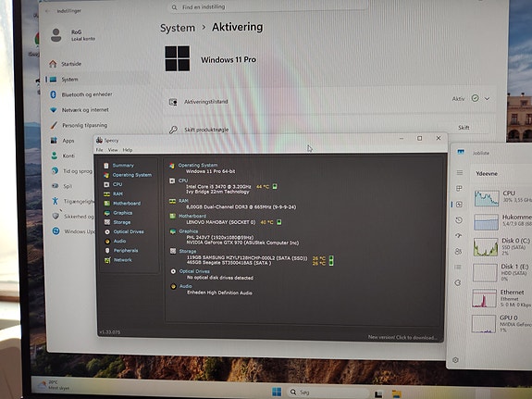532x399 pixels.
Task: Select Storage in the Speccy sidebar
Action: pyautogui.click(x=121, y=222)
